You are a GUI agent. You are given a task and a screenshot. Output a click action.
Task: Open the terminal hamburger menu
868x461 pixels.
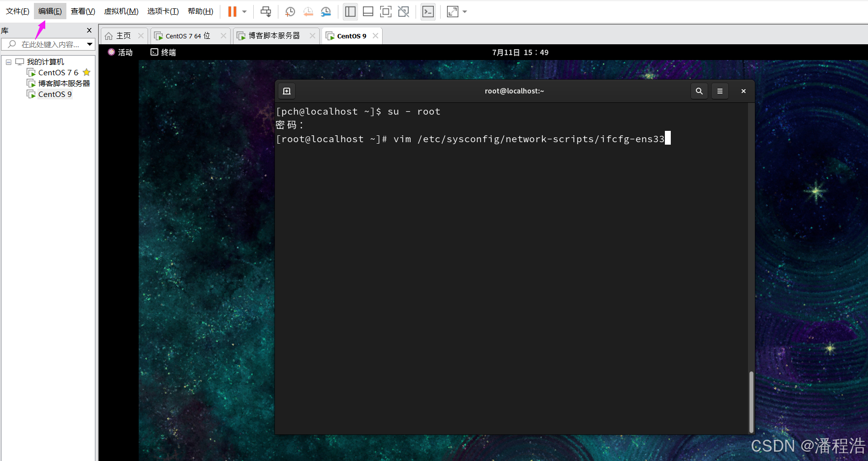coord(719,91)
